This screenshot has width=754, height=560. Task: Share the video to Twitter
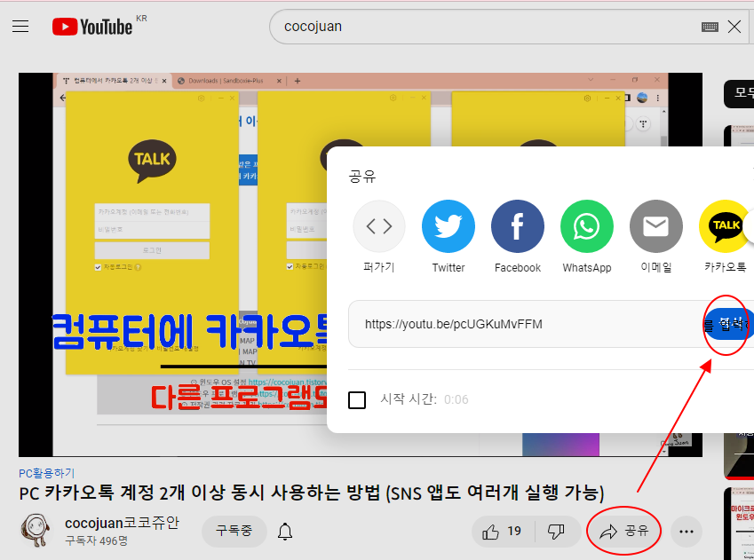point(448,226)
